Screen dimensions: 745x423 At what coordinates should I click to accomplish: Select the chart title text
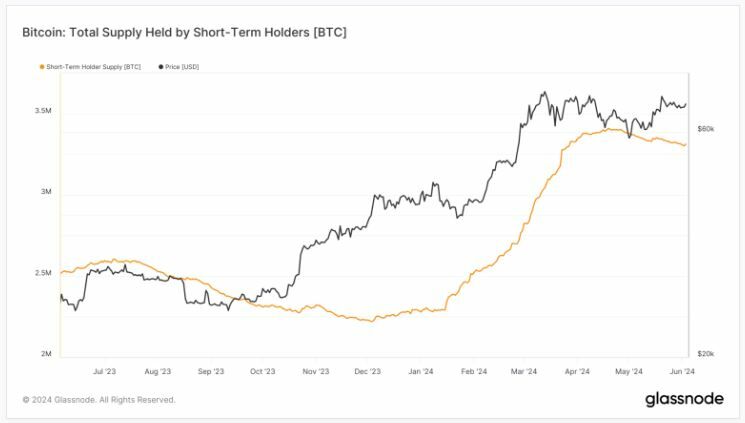(184, 33)
